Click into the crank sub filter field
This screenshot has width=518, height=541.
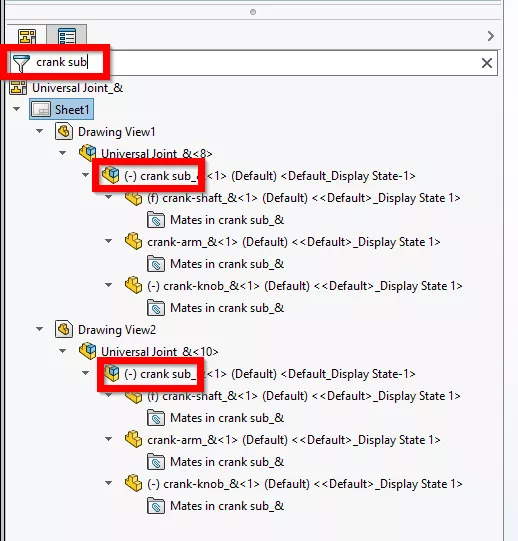coord(253,63)
